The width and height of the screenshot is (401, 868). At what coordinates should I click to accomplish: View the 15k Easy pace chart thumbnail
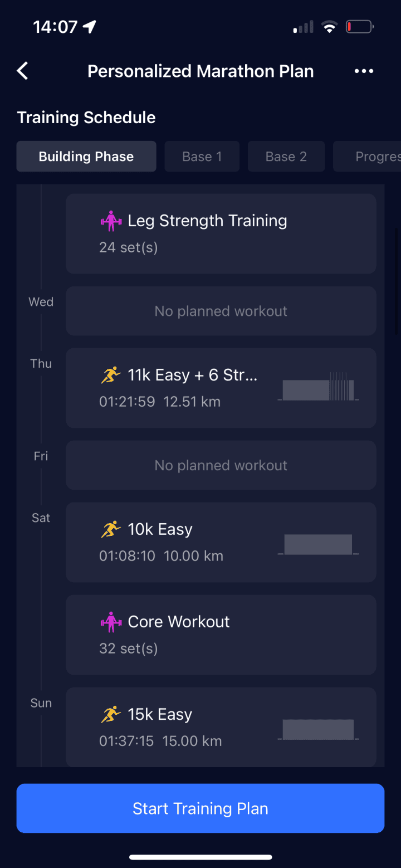pos(318,729)
